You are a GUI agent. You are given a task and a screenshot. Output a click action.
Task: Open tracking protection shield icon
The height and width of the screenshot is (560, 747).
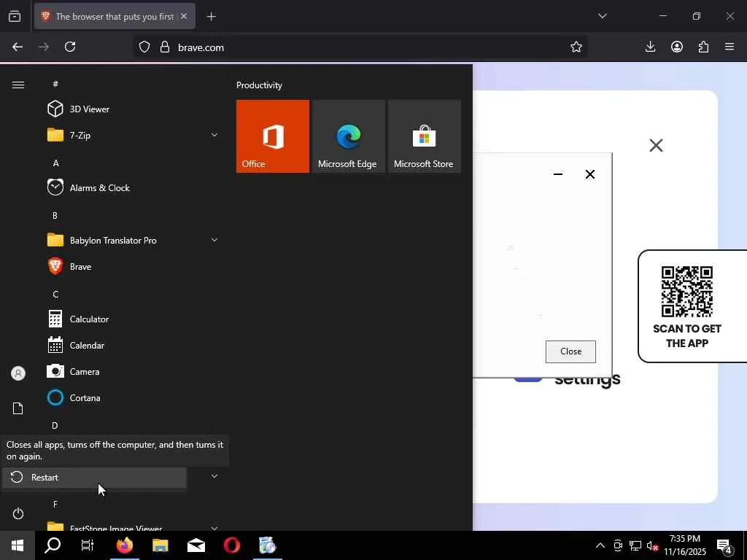click(144, 47)
